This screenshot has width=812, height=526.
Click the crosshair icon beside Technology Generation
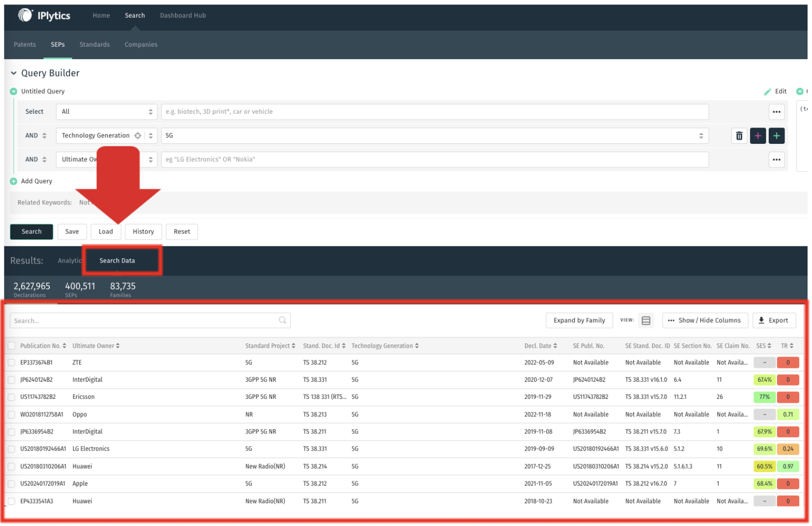point(138,135)
